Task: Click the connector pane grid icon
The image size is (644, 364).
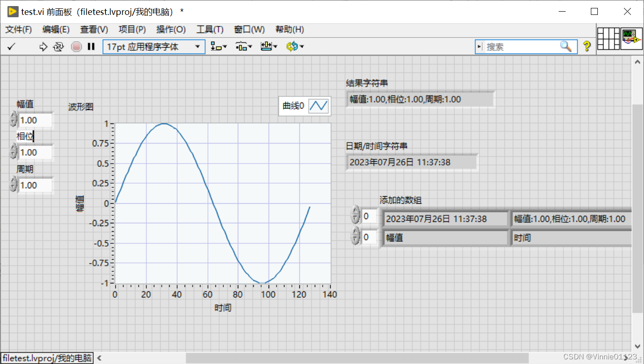Action: 609,39
